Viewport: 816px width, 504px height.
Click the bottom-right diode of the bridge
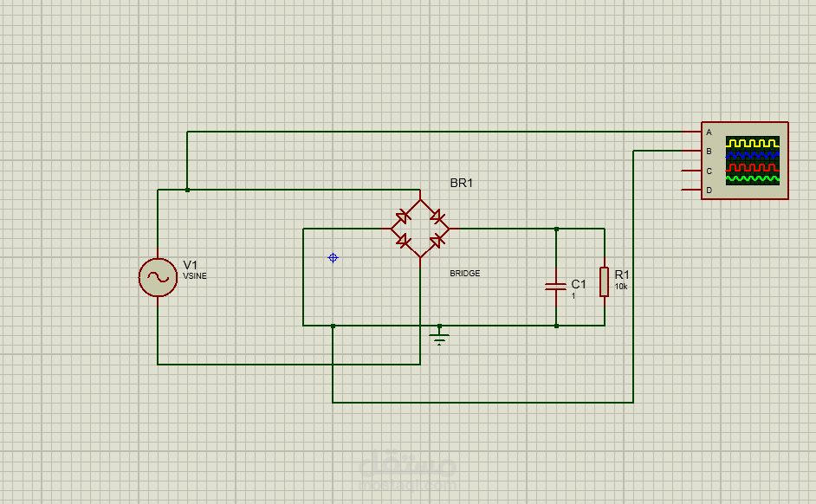click(x=437, y=240)
